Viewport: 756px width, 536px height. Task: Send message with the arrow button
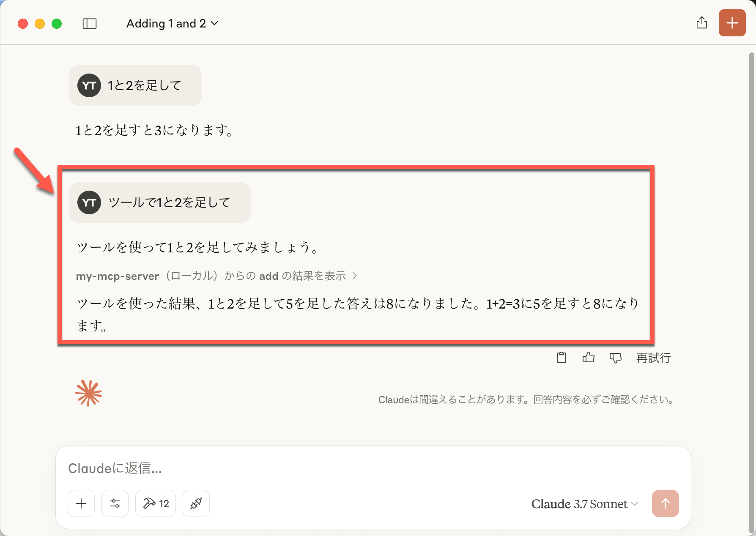tap(666, 503)
